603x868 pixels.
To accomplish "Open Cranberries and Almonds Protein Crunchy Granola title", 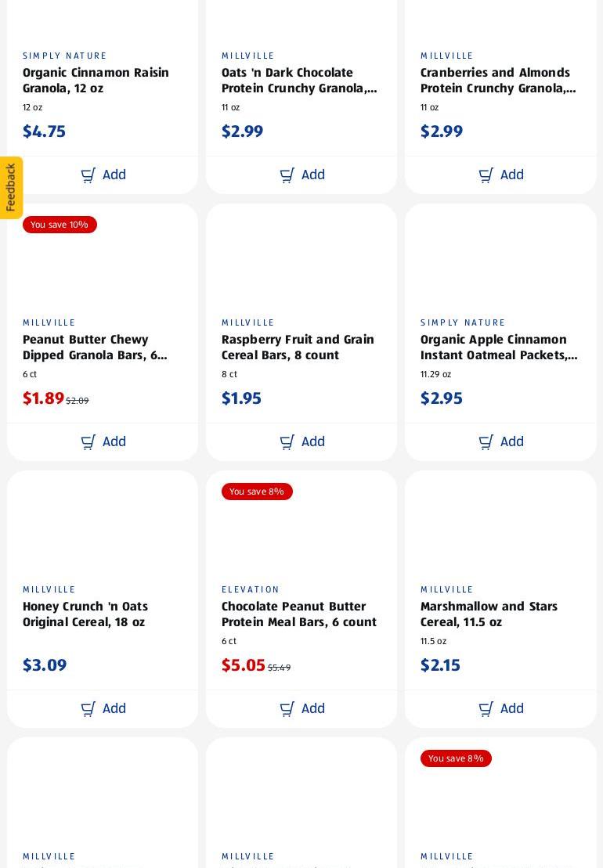I will click(x=498, y=81).
